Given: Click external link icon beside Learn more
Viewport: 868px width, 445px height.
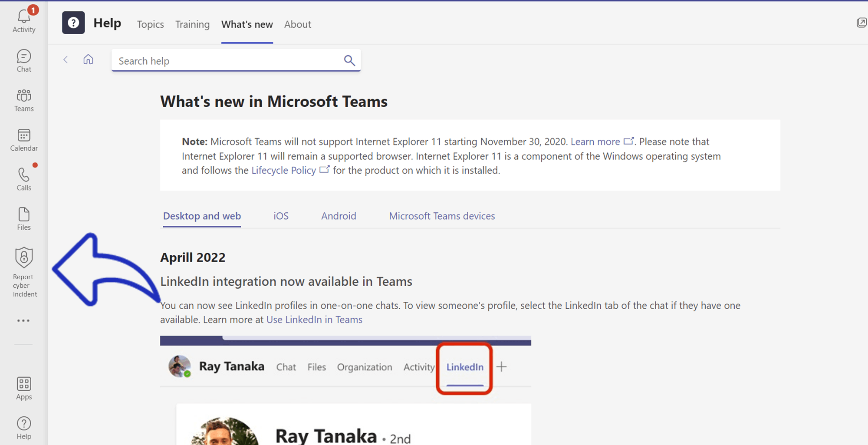Looking at the screenshot, I should 628,141.
